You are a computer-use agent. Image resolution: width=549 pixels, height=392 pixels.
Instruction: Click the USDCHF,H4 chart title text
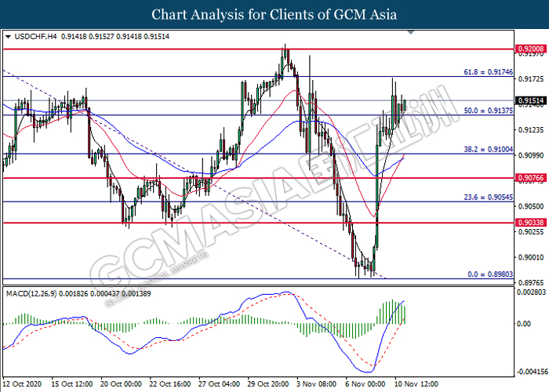[x=36, y=36]
